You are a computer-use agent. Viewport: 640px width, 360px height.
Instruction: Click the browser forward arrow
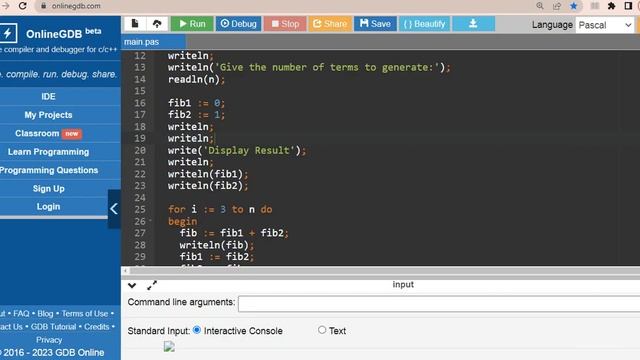click(x=5, y=6)
